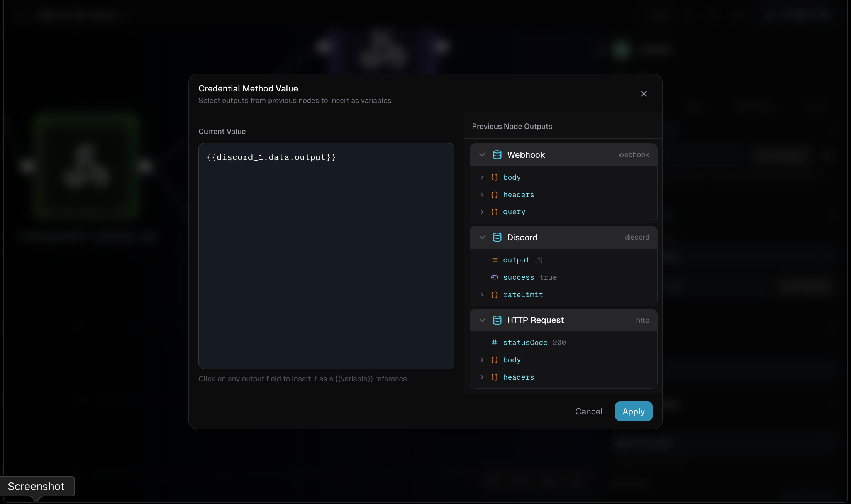Click the Discord database icon
Screen dimensions: 851x504
(x=497, y=237)
